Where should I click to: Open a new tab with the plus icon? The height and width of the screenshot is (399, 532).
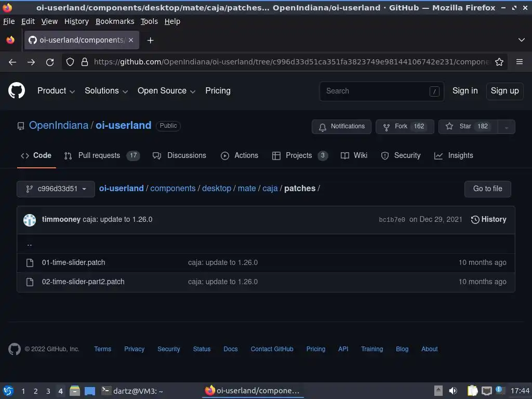pos(150,41)
